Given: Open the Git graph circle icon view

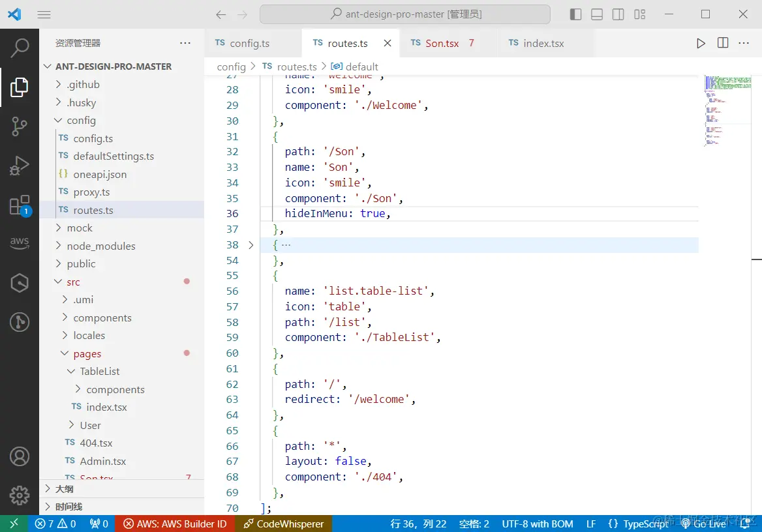Looking at the screenshot, I should [20, 321].
